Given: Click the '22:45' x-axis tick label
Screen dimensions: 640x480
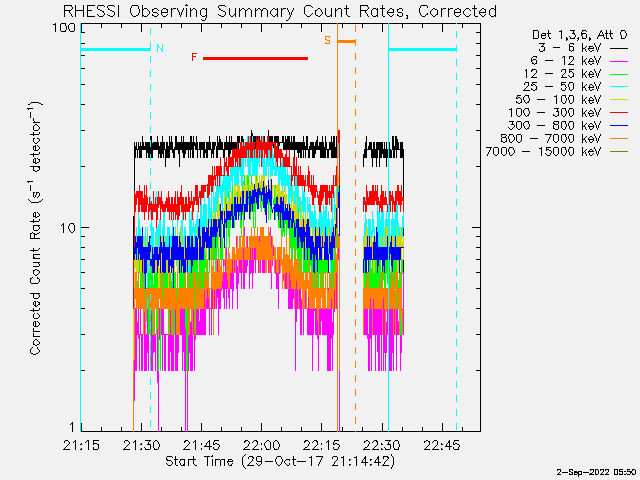Looking at the screenshot, I should click(x=442, y=445).
